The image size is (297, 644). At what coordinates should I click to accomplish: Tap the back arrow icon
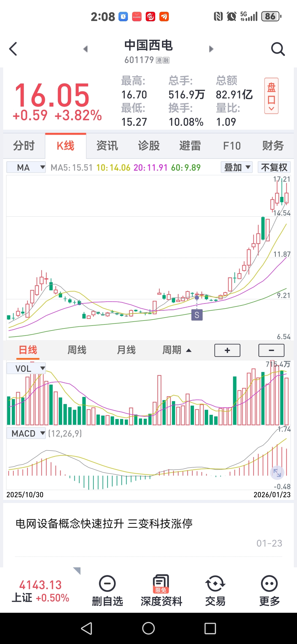point(13,49)
